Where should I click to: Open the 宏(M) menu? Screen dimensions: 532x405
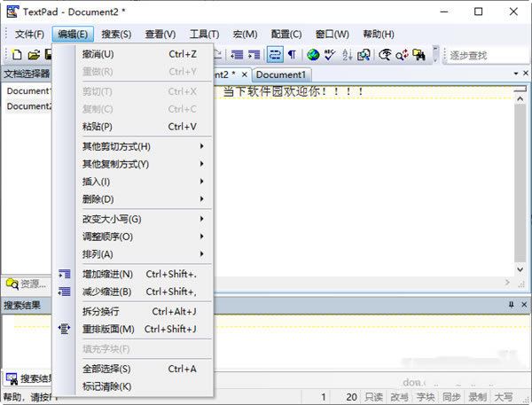(x=245, y=35)
